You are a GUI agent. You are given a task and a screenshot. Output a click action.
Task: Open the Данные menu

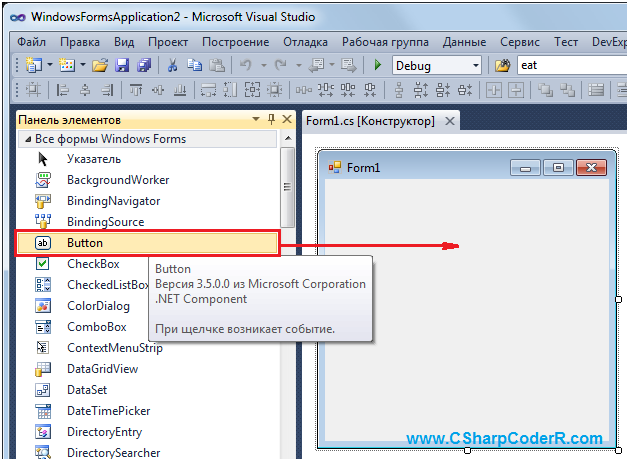coord(465,42)
